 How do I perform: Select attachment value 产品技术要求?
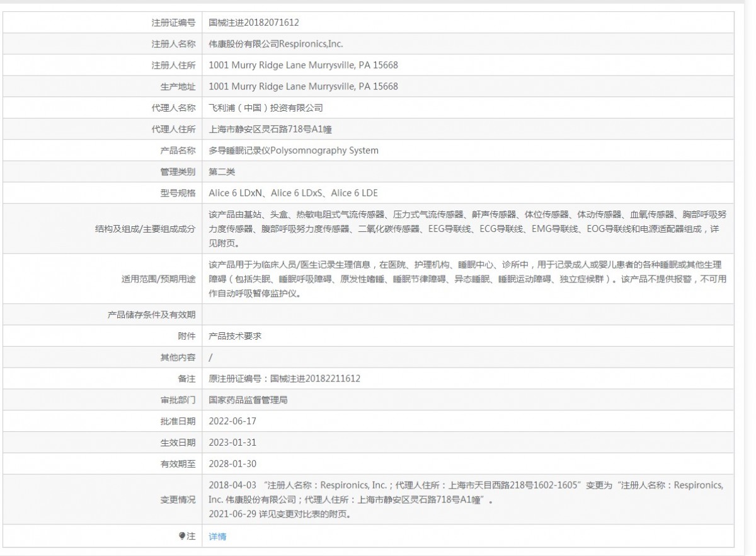point(235,336)
